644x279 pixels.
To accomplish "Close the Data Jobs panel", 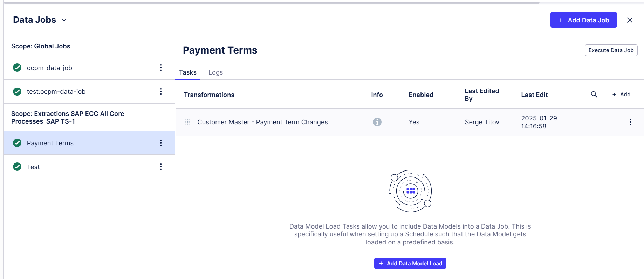I will (x=630, y=20).
